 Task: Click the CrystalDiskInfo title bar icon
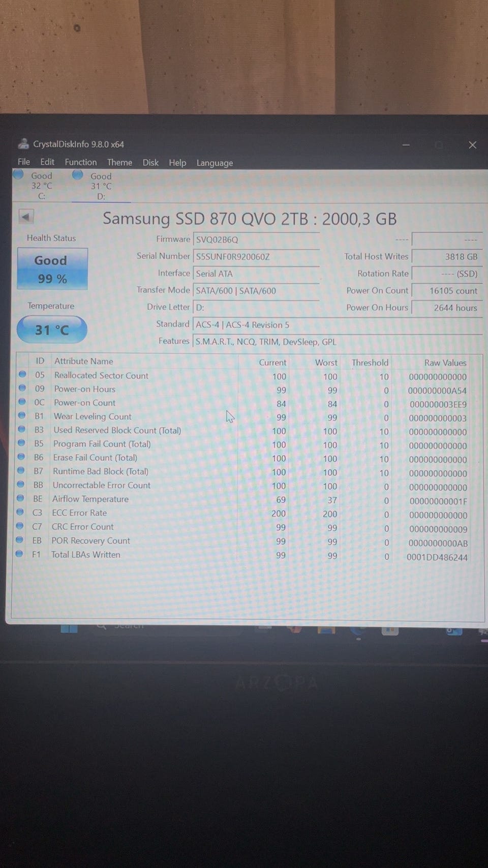click(23, 144)
